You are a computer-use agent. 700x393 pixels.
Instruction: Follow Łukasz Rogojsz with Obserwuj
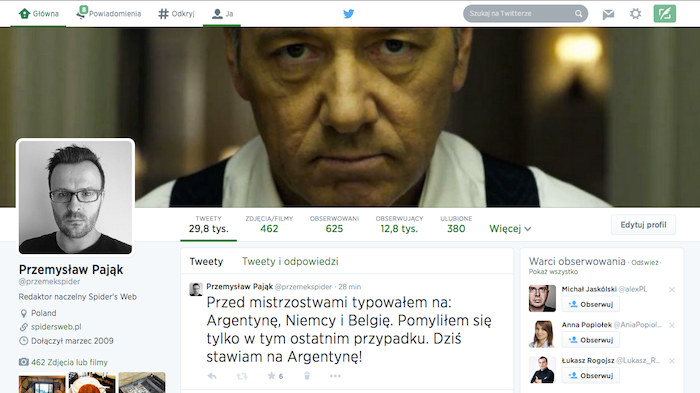point(591,376)
